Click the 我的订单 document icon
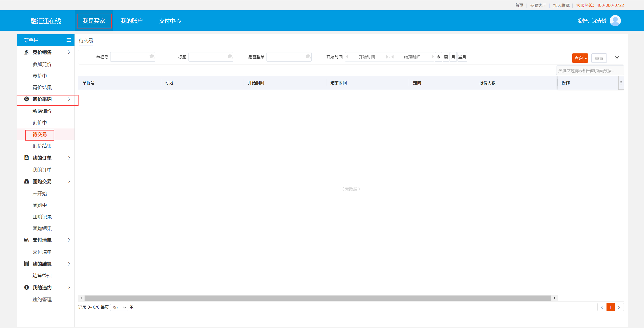Screen dimensions: 644x328 26,158
